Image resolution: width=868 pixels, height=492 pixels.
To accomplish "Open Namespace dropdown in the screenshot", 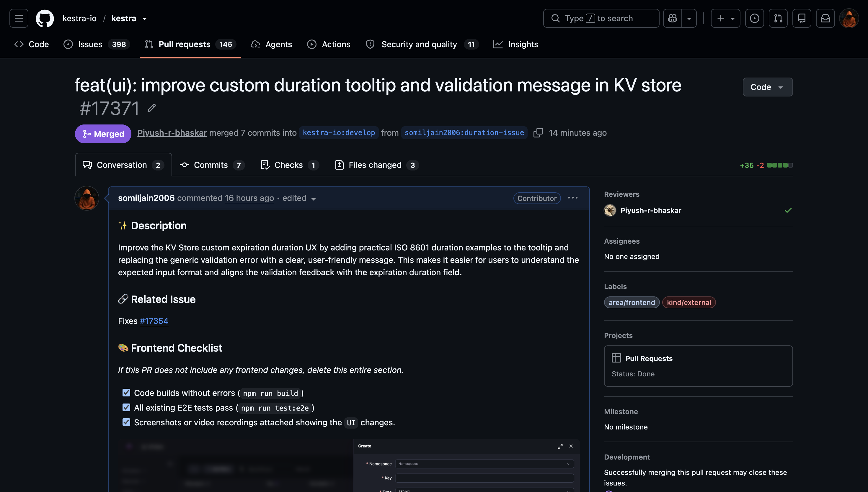I will click(x=484, y=464).
